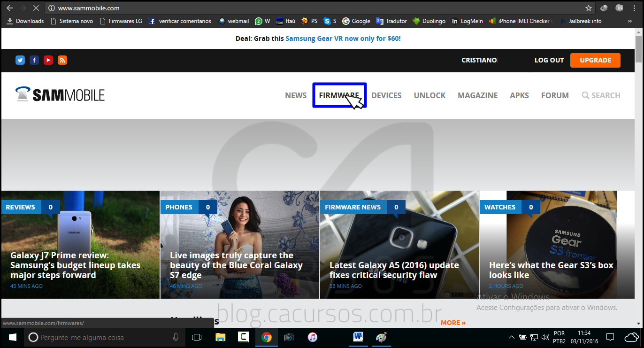Click the FIRMWARE NEWS category tag

353,207
